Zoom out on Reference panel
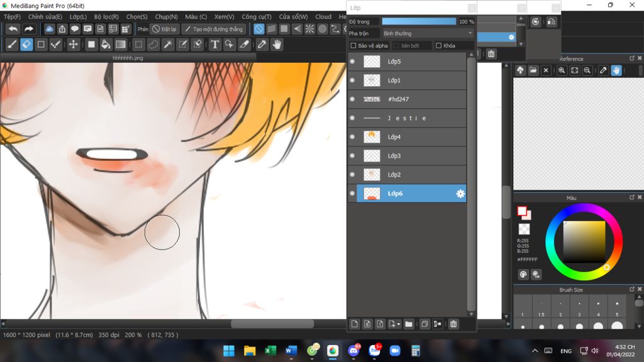 coord(587,70)
